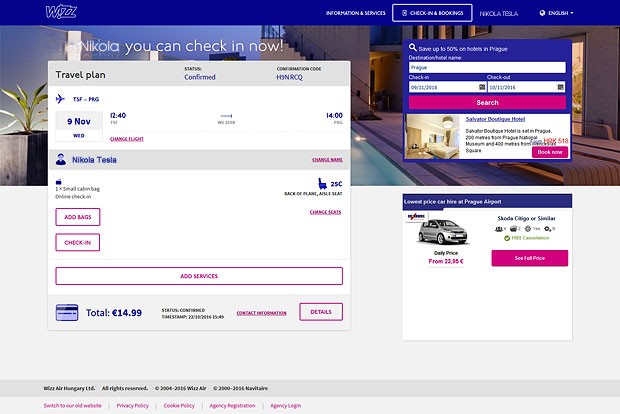This screenshot has height=414, width=620.
Task: Click the 12:40 departure time
Action: (x=118, y=115)
